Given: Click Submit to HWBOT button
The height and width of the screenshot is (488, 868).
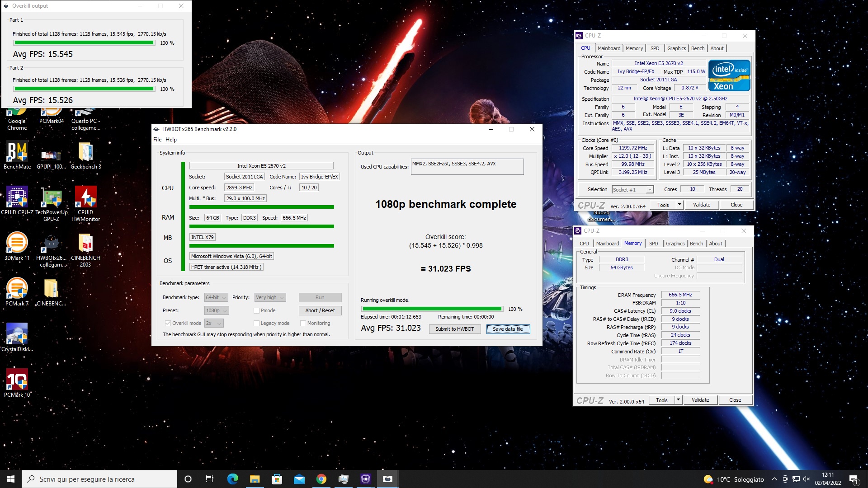Looking at the screenshot, I should pyautogui.click(x=454, y=329).
